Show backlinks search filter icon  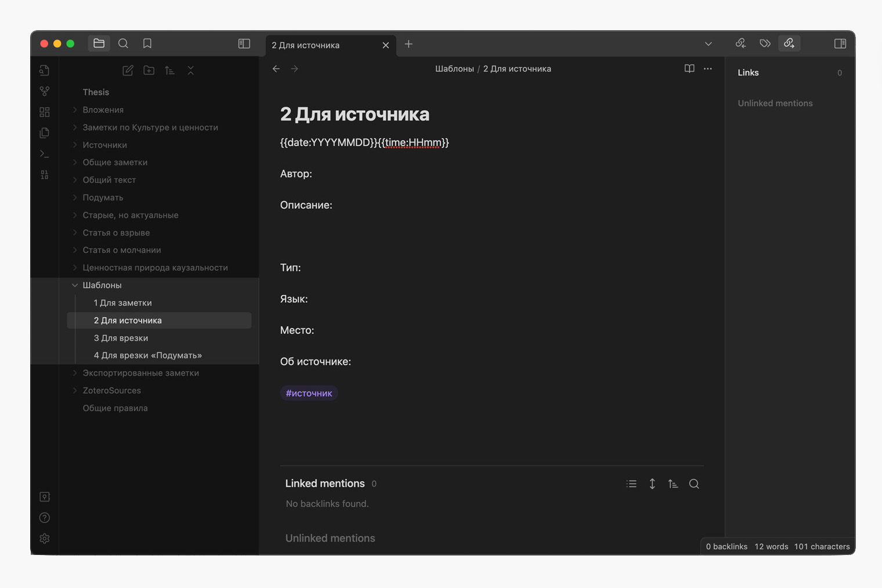pyautogui.click(x=694, y=484)
